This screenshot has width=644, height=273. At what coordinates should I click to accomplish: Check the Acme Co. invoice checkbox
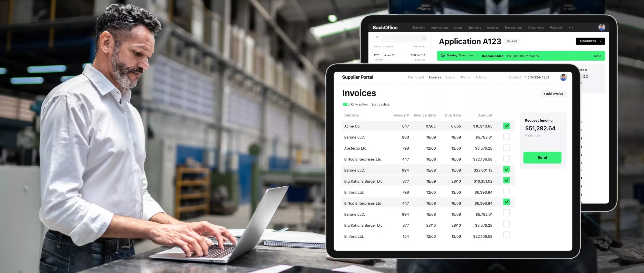click(x=506, y=126)
